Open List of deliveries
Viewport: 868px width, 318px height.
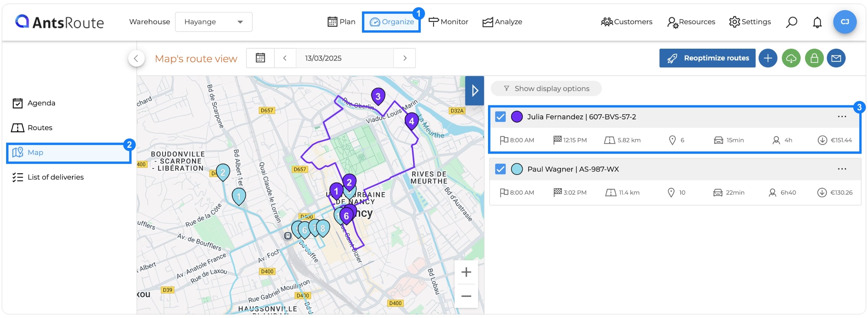(x=48, y=177)
